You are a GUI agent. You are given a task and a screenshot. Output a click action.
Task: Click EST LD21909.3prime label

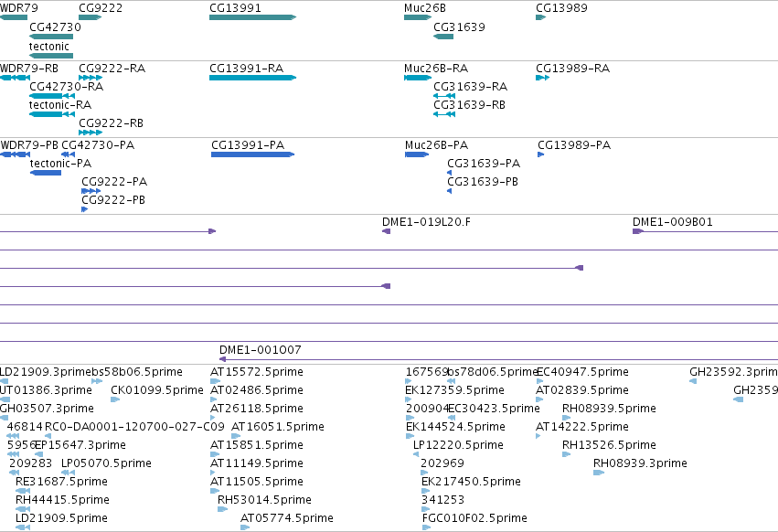pyautogui.click(x=45, y=372)
